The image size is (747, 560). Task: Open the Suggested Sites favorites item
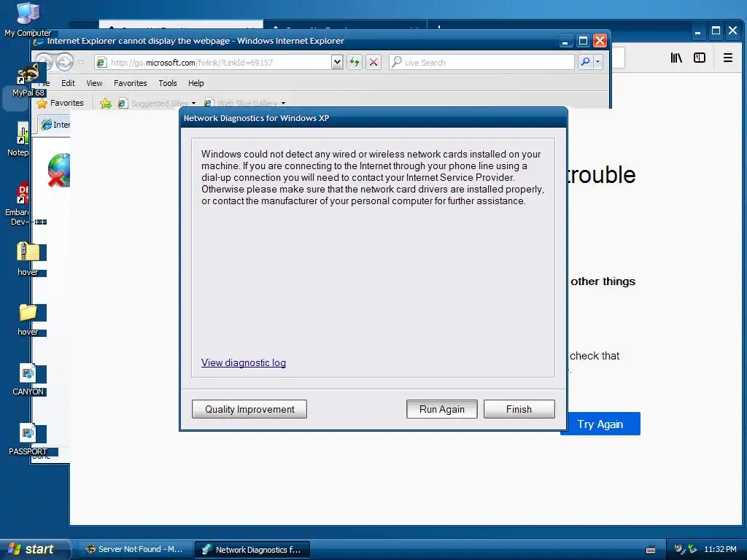[x=157, y=104]
